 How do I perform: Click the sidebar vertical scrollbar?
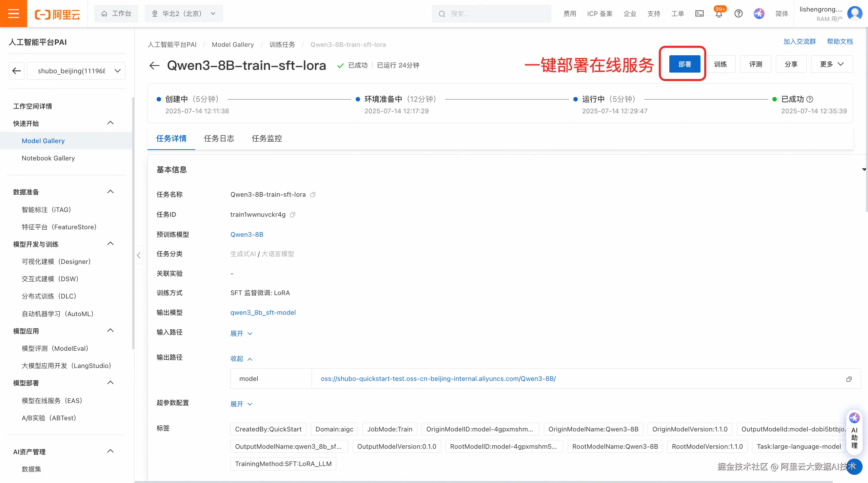(133, 223)
